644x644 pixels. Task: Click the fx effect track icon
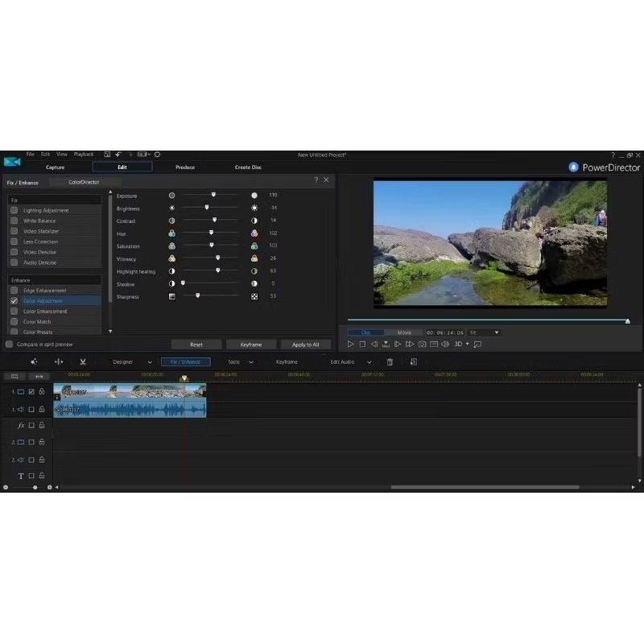[21, 426]
